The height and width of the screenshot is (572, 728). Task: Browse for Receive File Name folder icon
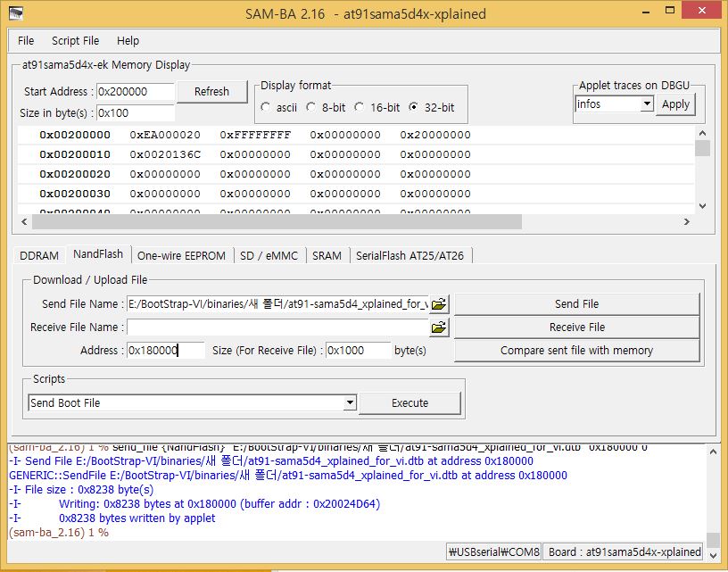(439, 327)
